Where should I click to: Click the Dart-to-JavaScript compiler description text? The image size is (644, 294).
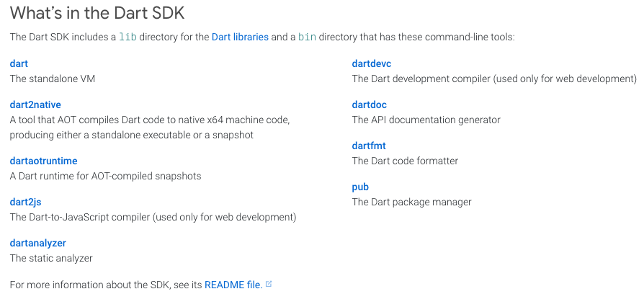point(153,217)
